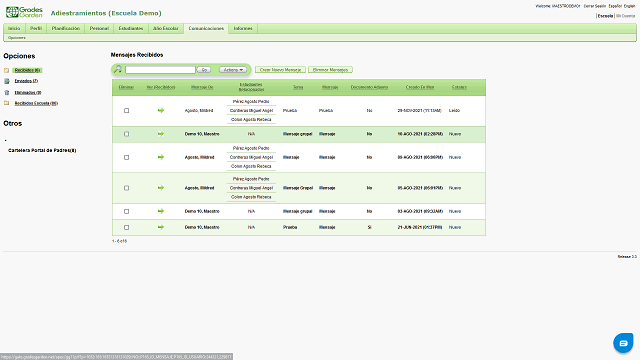This screenshot has width=640, height=360.
Task: Click the Escuela link in header
Action: pyautogui.click(x=605, y=16)
